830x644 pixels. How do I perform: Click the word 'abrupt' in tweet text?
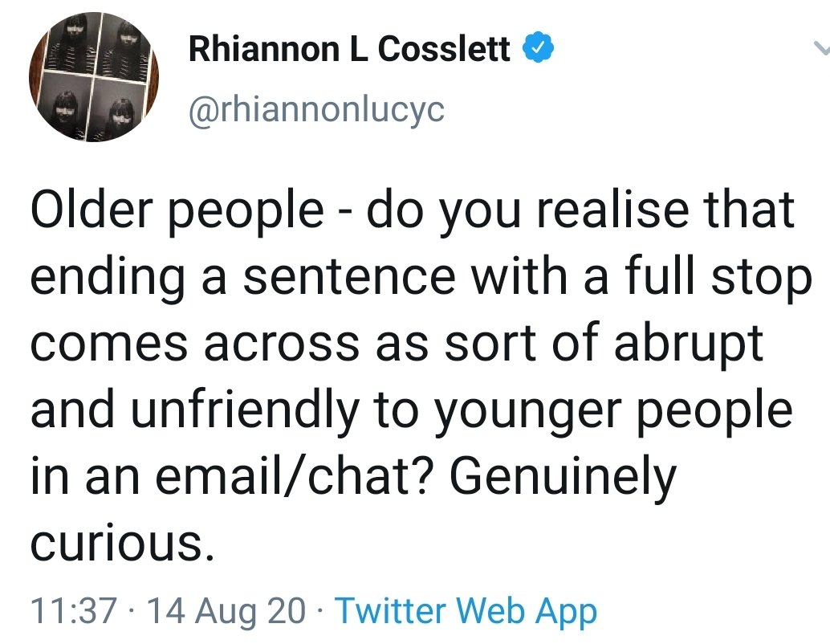coord(689,345)
